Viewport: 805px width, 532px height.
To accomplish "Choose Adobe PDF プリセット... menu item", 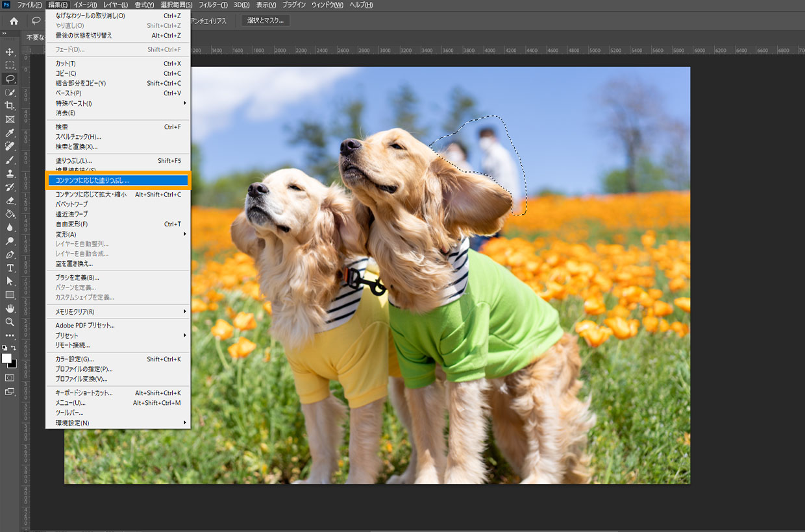I will 117,325.
